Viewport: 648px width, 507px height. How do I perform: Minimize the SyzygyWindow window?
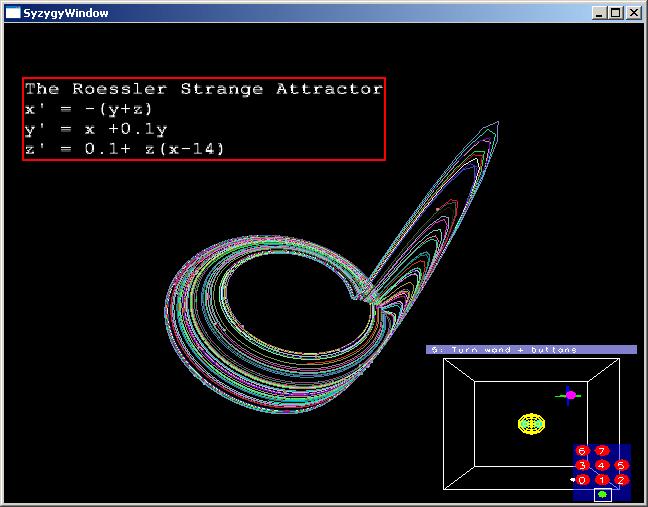[x=600, y=13]
